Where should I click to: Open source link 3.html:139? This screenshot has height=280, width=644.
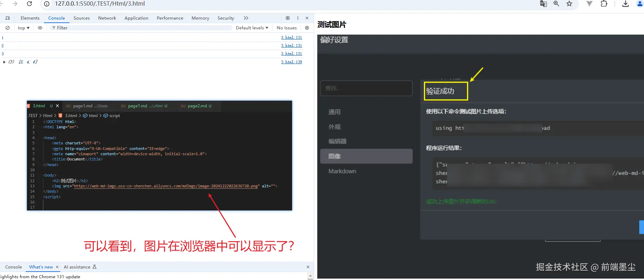[291, 62]
